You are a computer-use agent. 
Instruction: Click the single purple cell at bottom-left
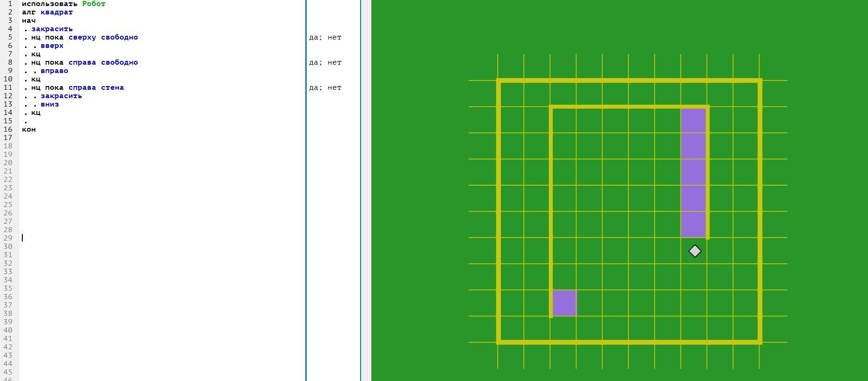coord(564,303)
